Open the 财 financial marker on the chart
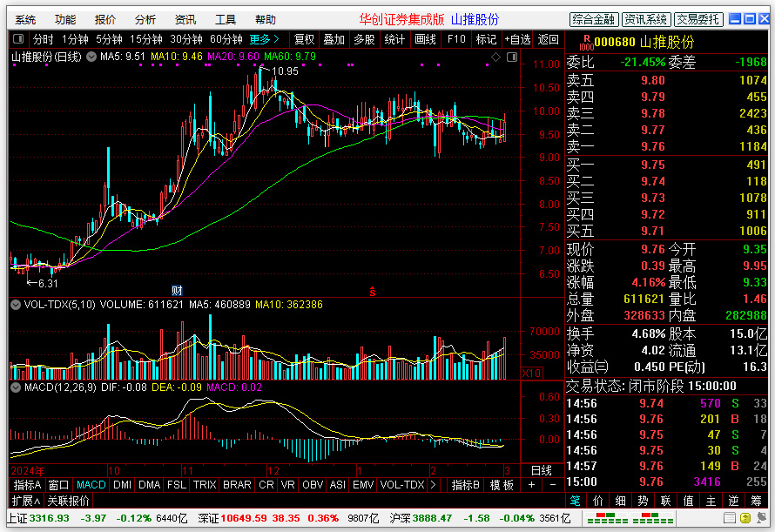This screenshot has width=775, height=532. 177,290
